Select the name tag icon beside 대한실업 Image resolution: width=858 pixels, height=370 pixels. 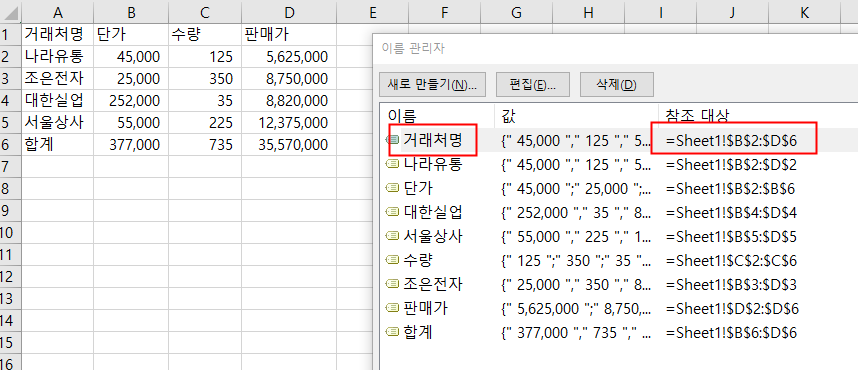pos(392,212)
